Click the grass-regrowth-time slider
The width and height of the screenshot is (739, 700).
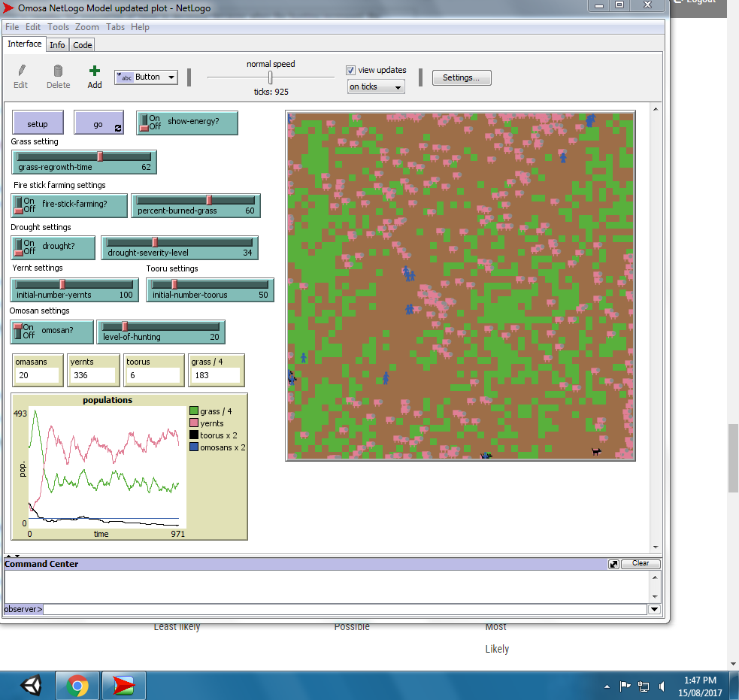[84, 162]
